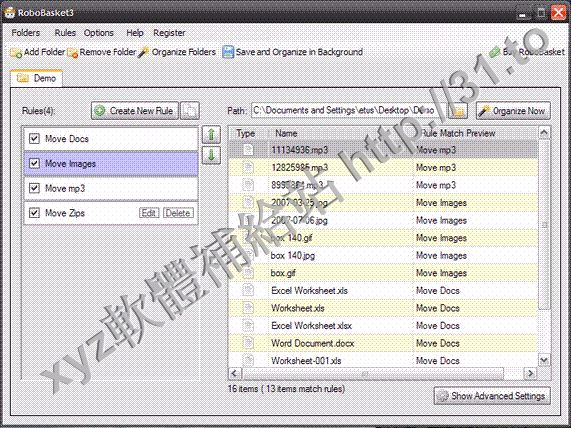Move selected rule up with green arrow
Viewport: 571px width, 428px height.
[211, 135]
